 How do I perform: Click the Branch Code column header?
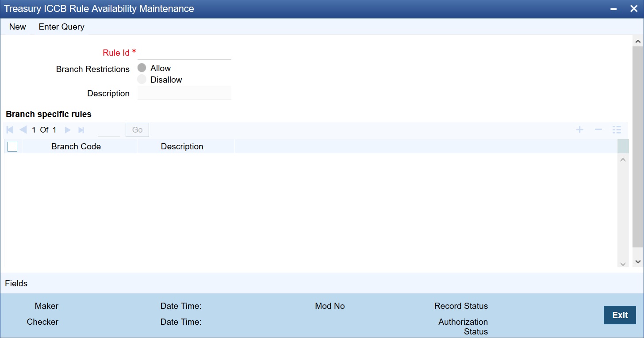76,147
